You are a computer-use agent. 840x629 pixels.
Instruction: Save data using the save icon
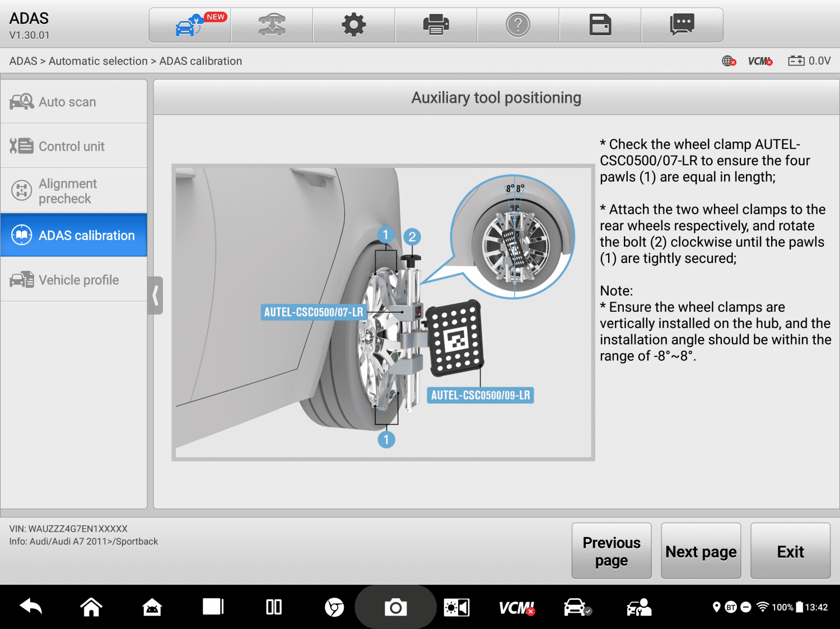[x=600, y=25]
